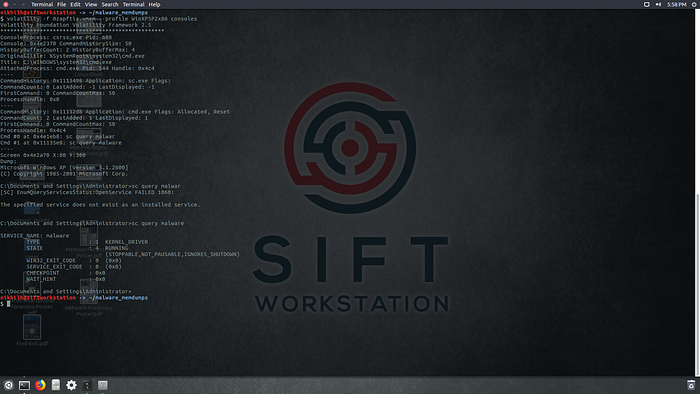Open the Edit menu
The height and width of the screenshot is (394, 700).
75,4
